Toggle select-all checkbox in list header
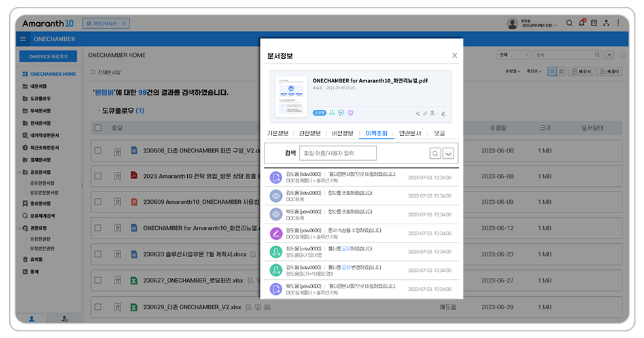 pos(98,127)
